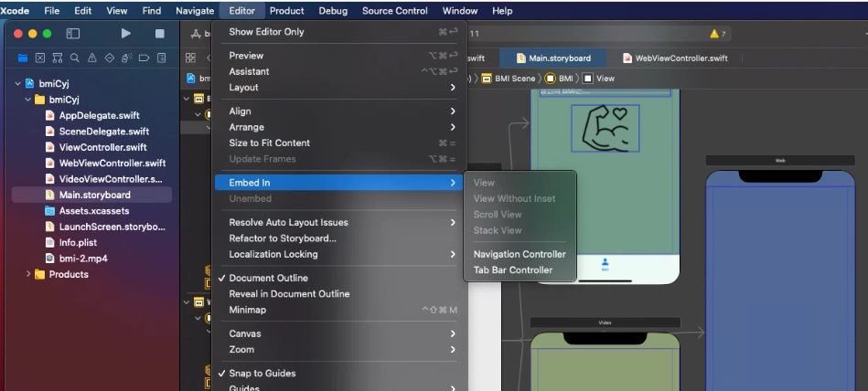Open the Navigate menu

click(195, 11)
